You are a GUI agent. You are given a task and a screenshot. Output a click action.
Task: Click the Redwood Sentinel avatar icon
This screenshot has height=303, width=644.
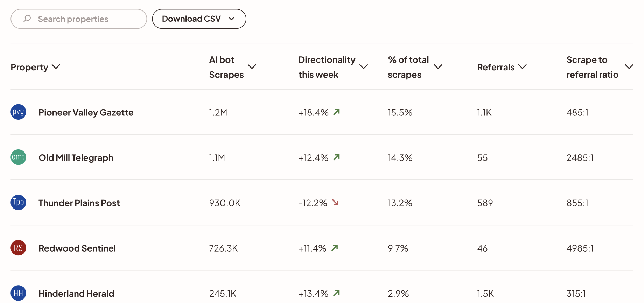[x=19, y=248]
